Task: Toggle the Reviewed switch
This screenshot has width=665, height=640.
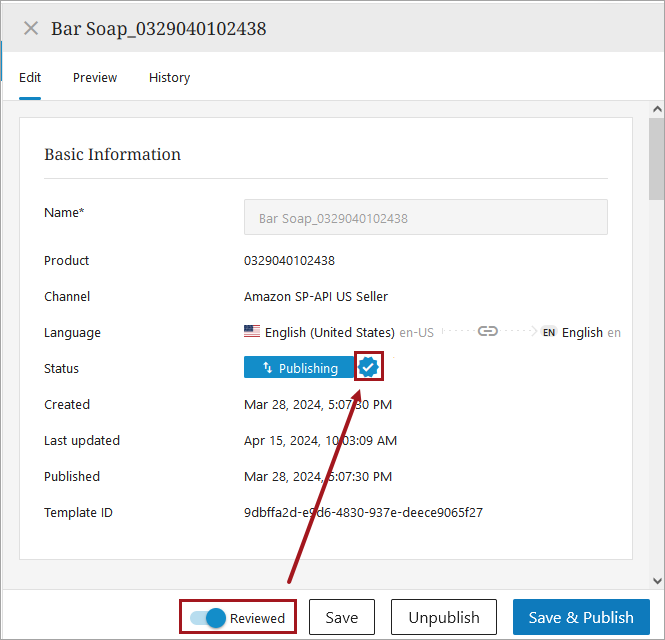Action: pos(209,618)
